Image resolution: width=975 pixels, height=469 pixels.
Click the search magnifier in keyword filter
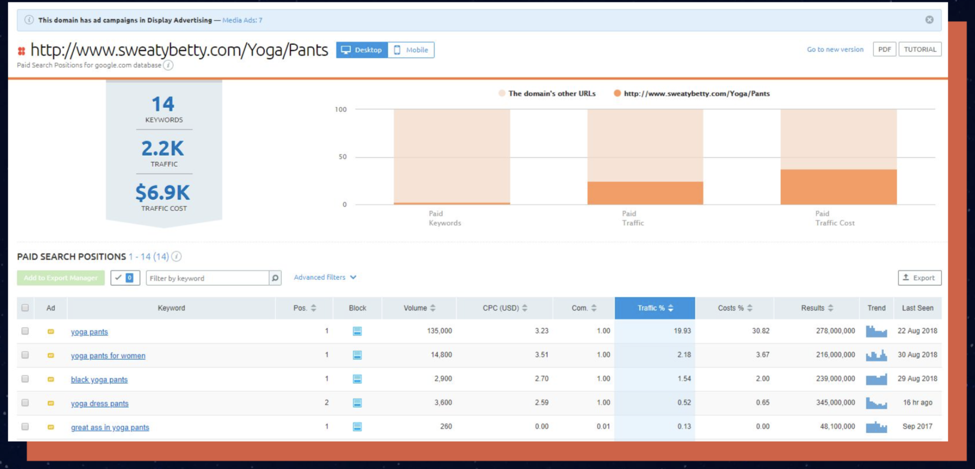click(x=275, y=278)
